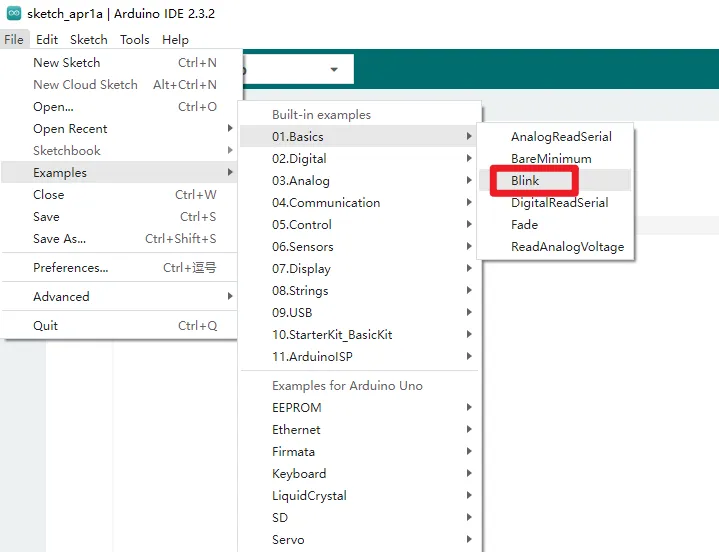Open the Help menu
The height and width of the screenshot is (552, 719).
coord(175,40)
